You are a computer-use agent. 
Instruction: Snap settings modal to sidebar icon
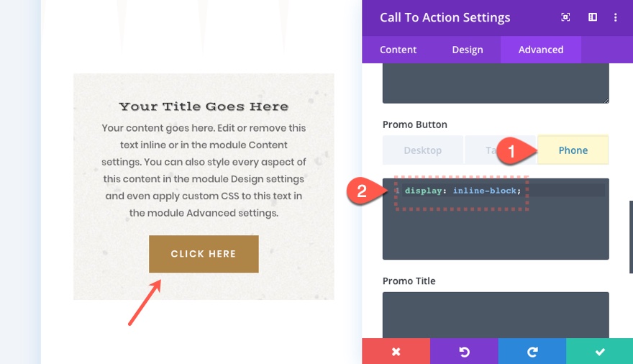click(x=593, y=17)
